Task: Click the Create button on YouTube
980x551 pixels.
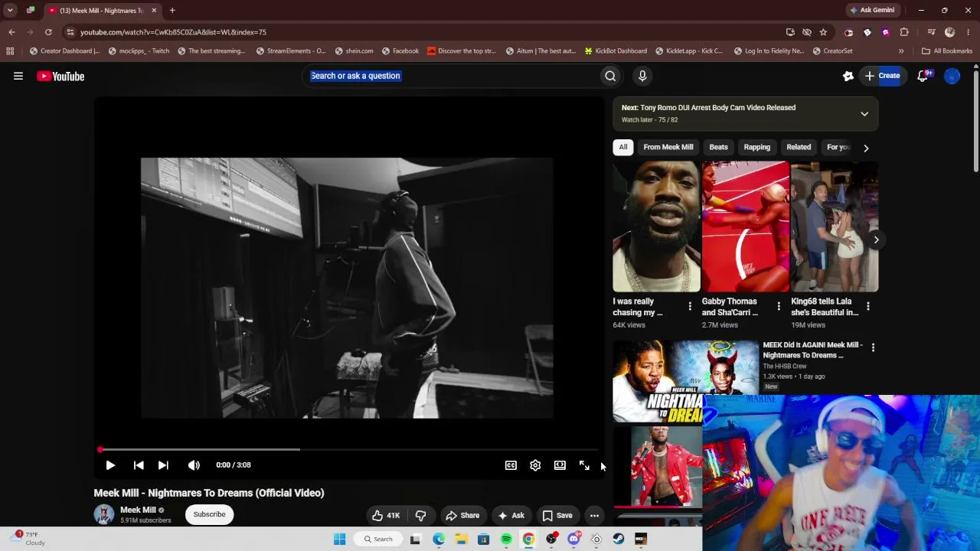Action: click(x=882, y=76)
